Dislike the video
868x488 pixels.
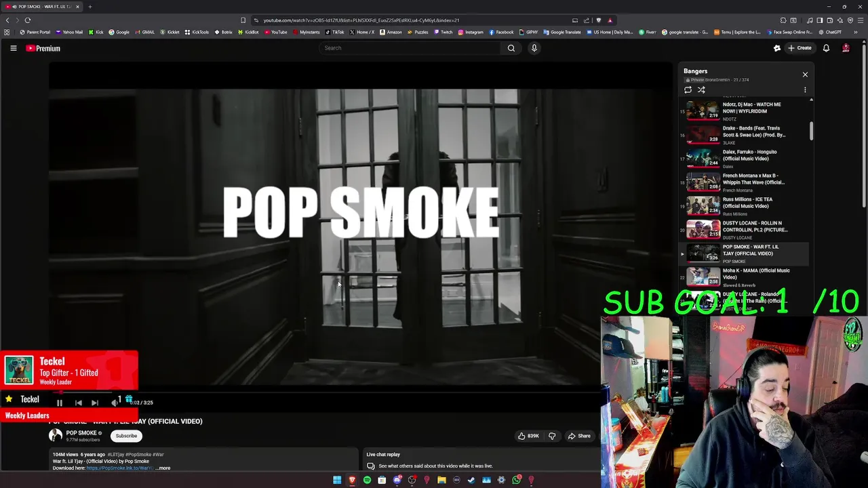pos(552,436)
